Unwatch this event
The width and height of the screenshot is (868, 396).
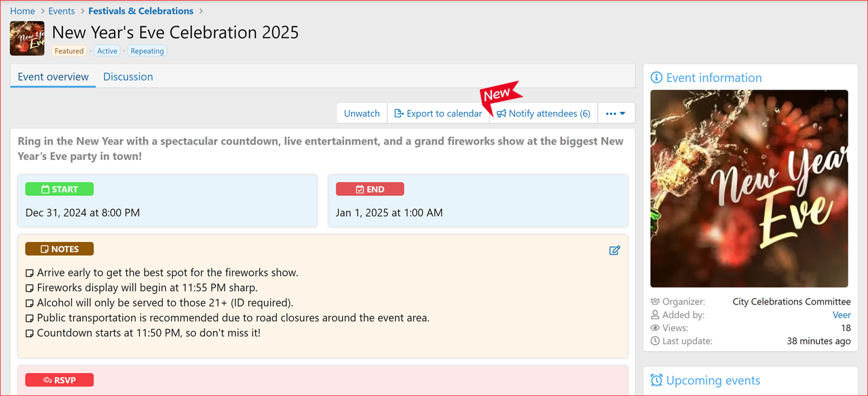coord(362,113)
